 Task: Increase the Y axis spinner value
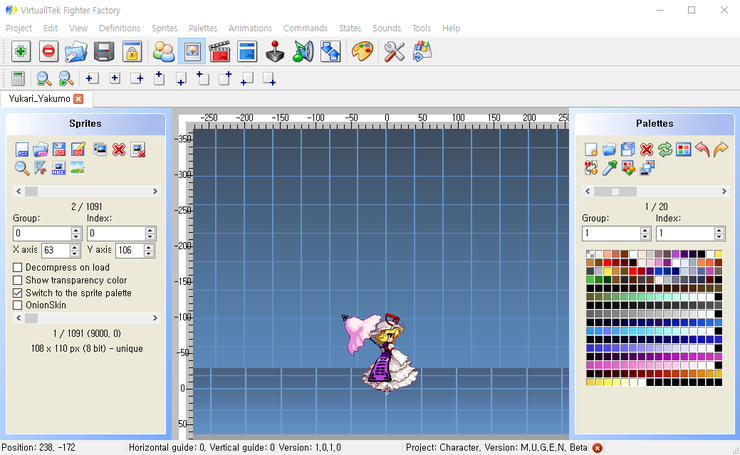(150, 246)
